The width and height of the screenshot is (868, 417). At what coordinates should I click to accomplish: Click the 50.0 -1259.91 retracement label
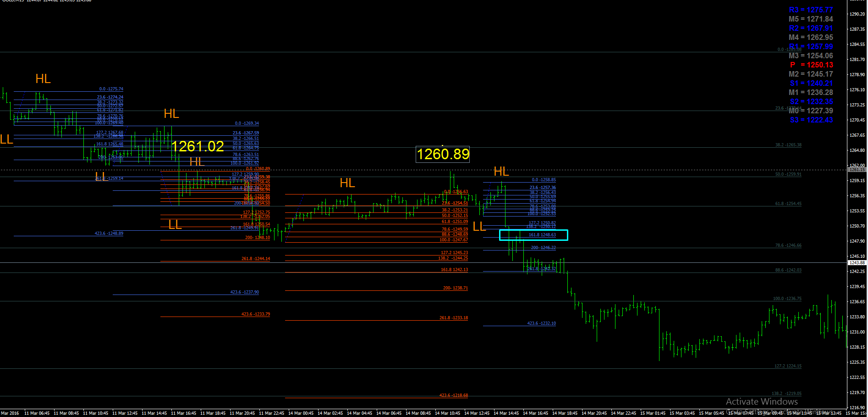789,174
